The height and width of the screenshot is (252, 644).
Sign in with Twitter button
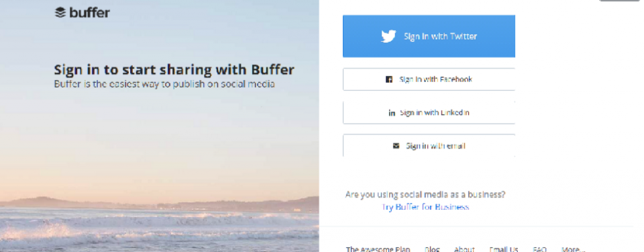click(429, 36)
